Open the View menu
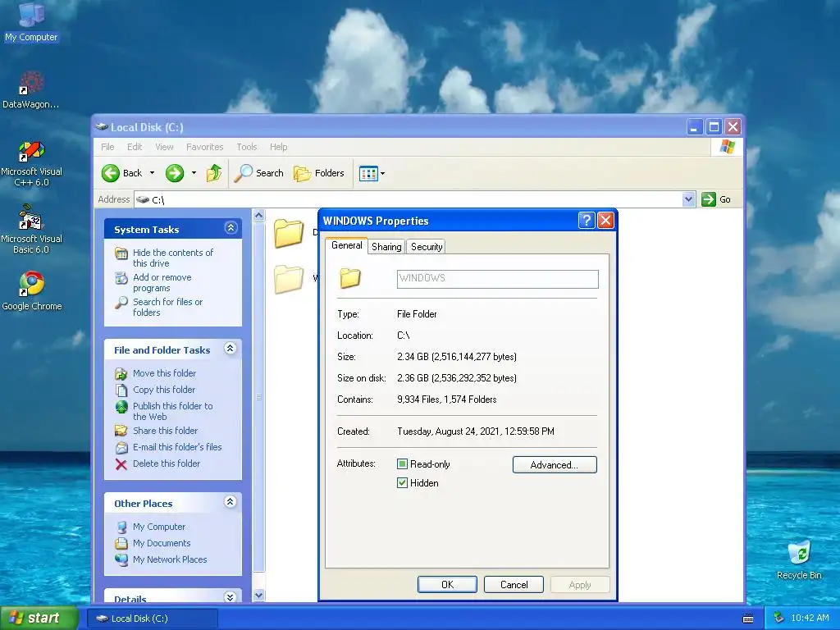Screen dimensions: 840x630 click(x=164, y=147)
